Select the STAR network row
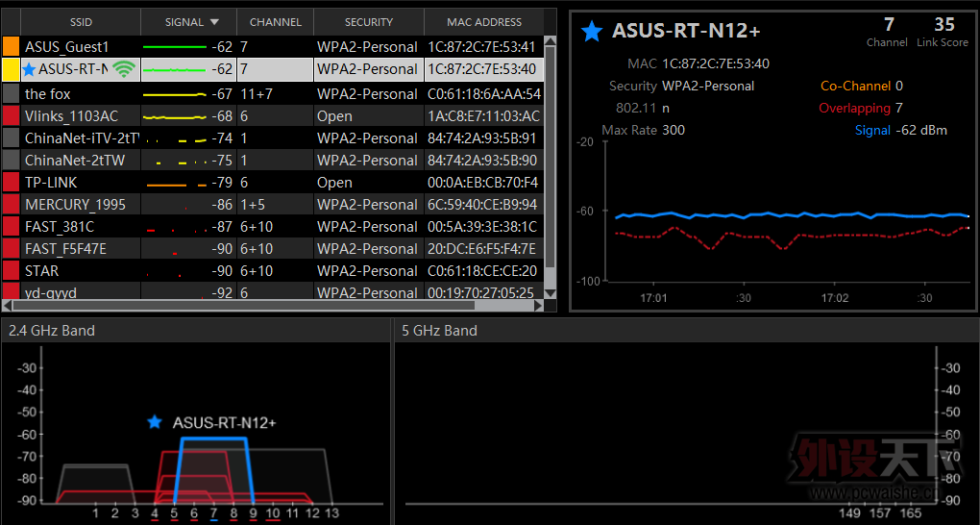 coord(273,271)
